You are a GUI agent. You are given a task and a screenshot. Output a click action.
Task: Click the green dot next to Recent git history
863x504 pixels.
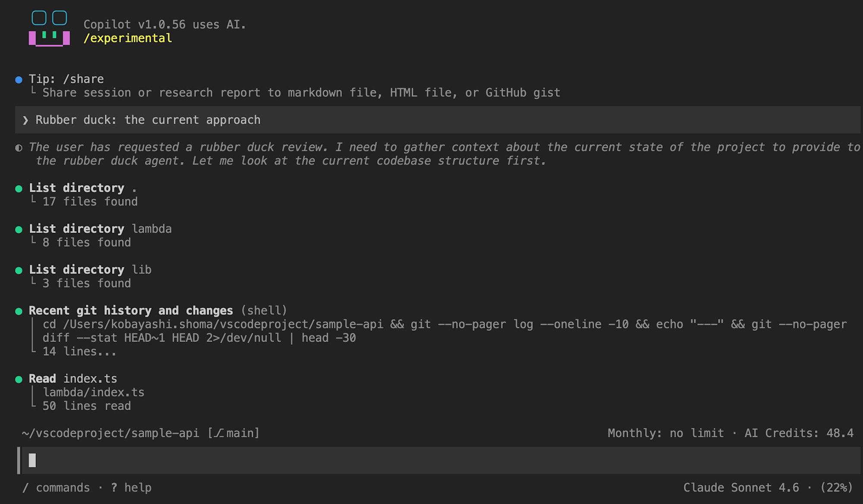19,311
